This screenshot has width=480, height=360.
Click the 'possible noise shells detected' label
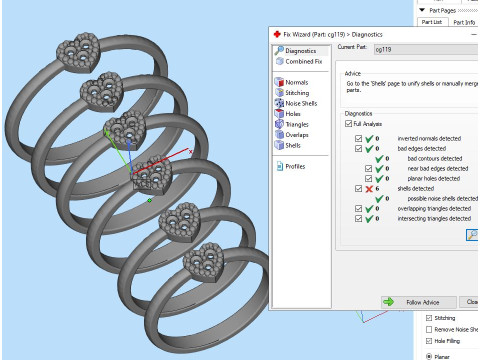click(x=443, y=198)
